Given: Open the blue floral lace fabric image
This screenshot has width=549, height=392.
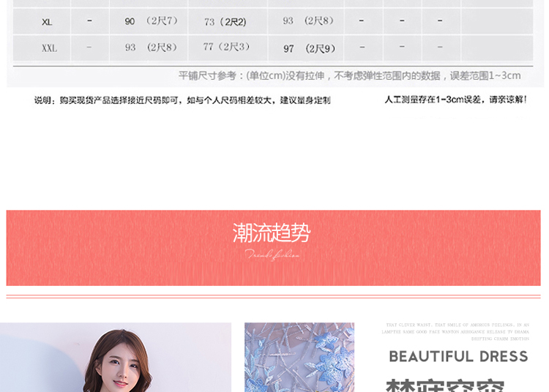Looking at the screenshot, I should point(299,357).
